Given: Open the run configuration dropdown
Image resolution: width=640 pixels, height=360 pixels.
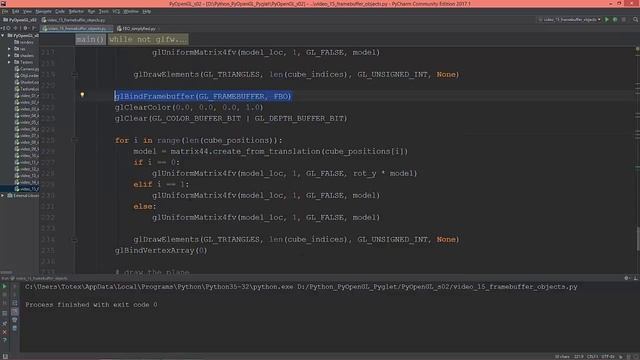Looking at the screenshot, I should point(569,20).
